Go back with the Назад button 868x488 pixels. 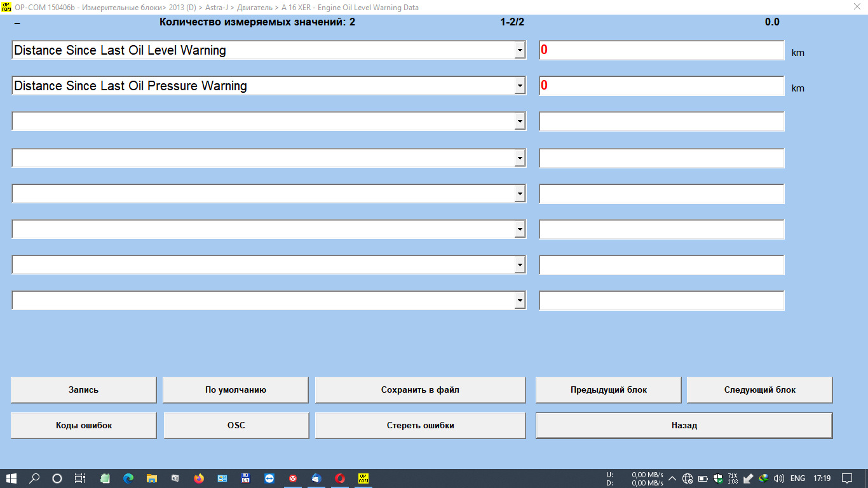tap(684, 426)
